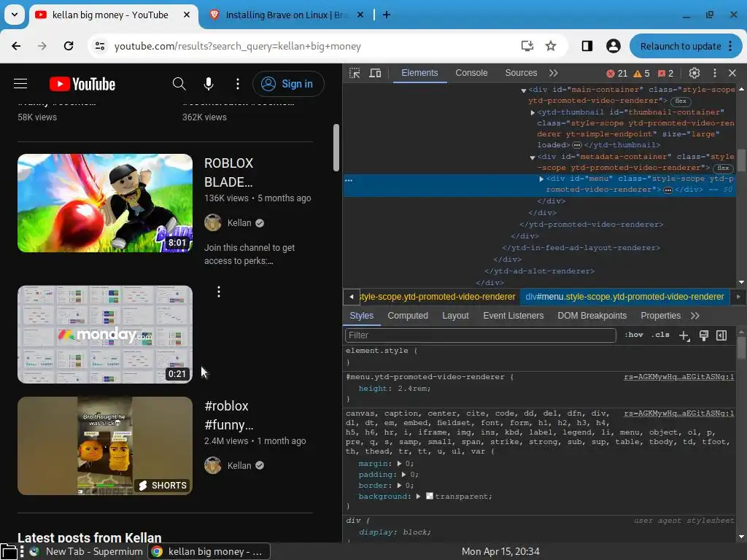The width and height of the screenshot is (747, 560).
Task: Click transparent background color swatch
Action: pyautogui.click(x=429, y=496)
